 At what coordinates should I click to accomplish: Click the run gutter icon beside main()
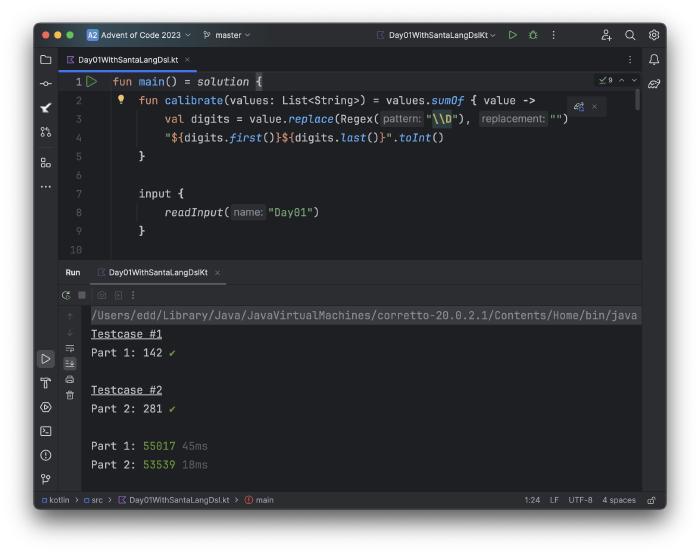92,82
